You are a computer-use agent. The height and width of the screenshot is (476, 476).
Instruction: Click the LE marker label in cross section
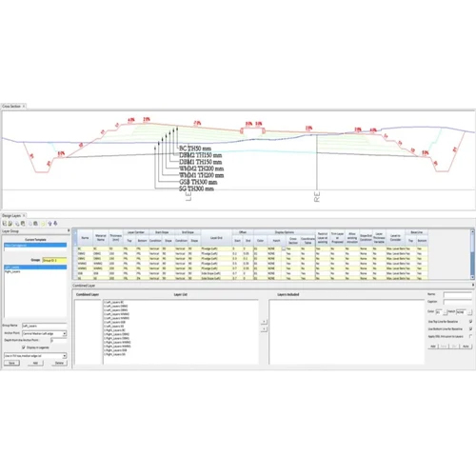click(188, 197)
